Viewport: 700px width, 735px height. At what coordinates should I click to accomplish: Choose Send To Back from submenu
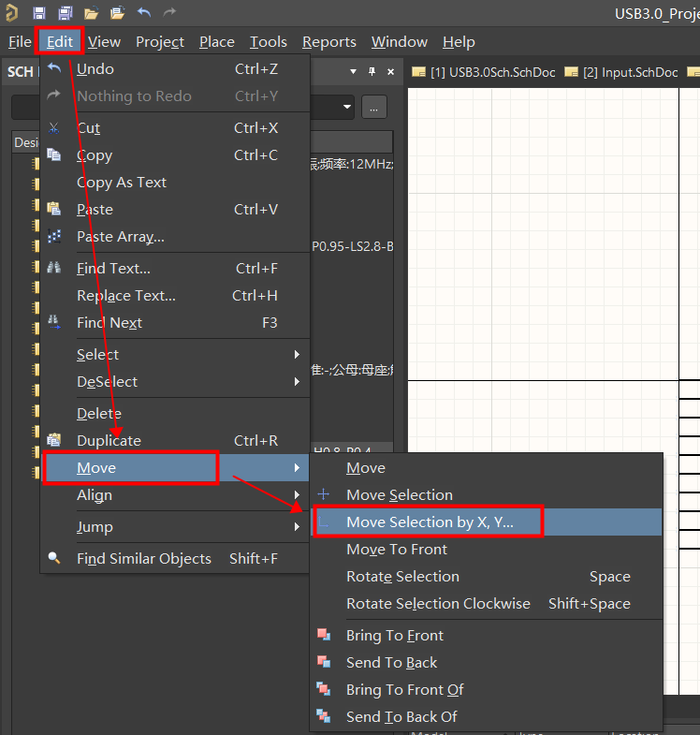391,663
